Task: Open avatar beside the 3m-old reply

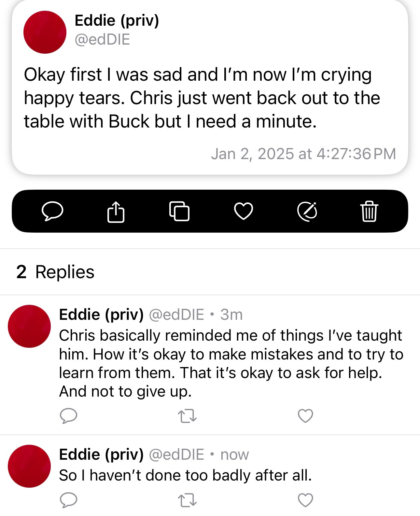Action: pos(29,326)
